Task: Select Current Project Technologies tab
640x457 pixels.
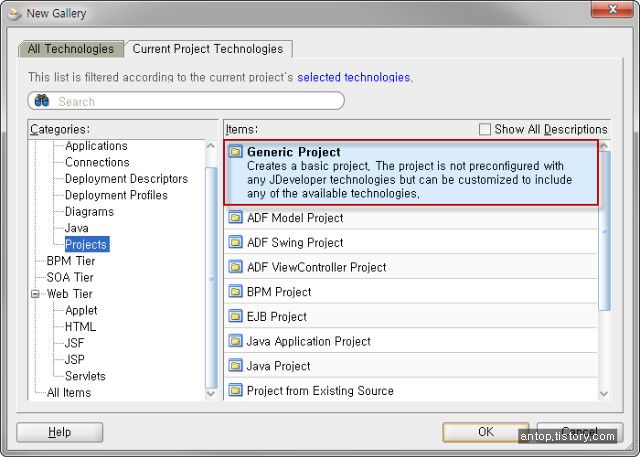Action: tap(208, 49)
